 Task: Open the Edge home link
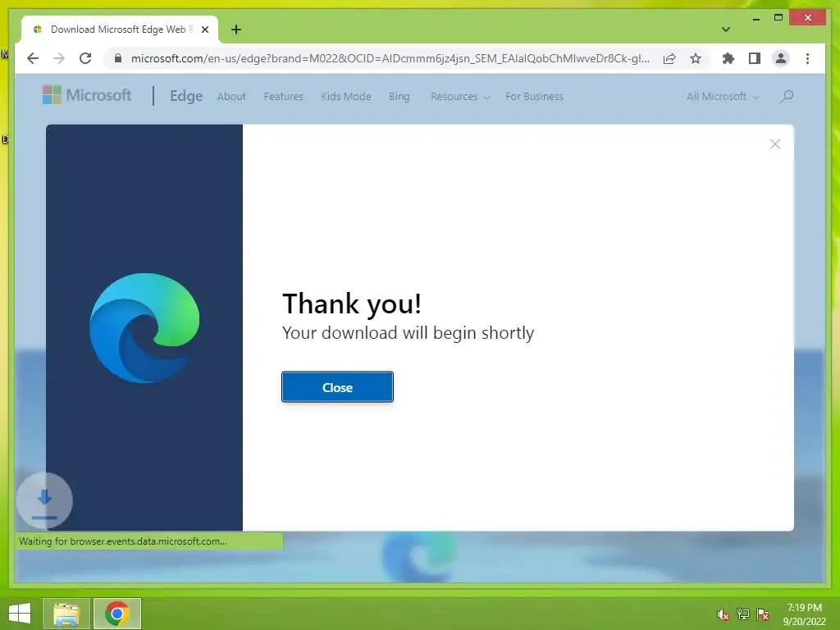pyautogui.click(x=186, y=96)
